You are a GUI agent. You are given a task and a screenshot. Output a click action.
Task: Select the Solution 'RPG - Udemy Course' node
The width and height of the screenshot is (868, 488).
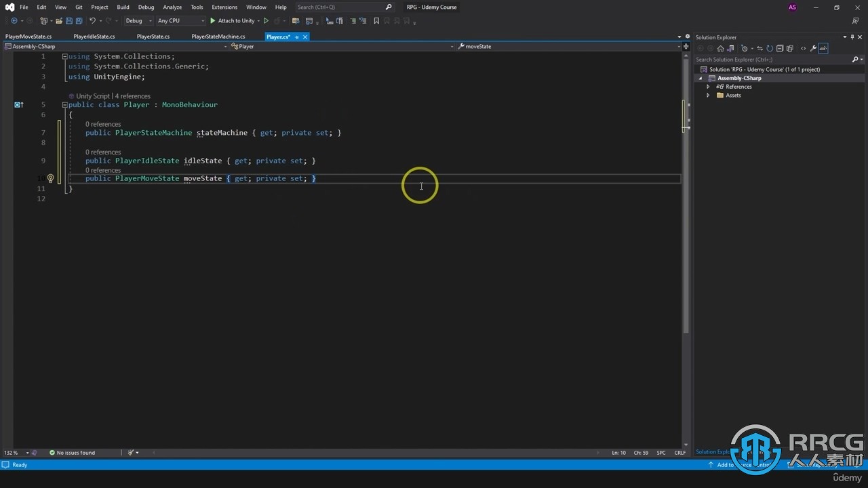tap(764, 69)
